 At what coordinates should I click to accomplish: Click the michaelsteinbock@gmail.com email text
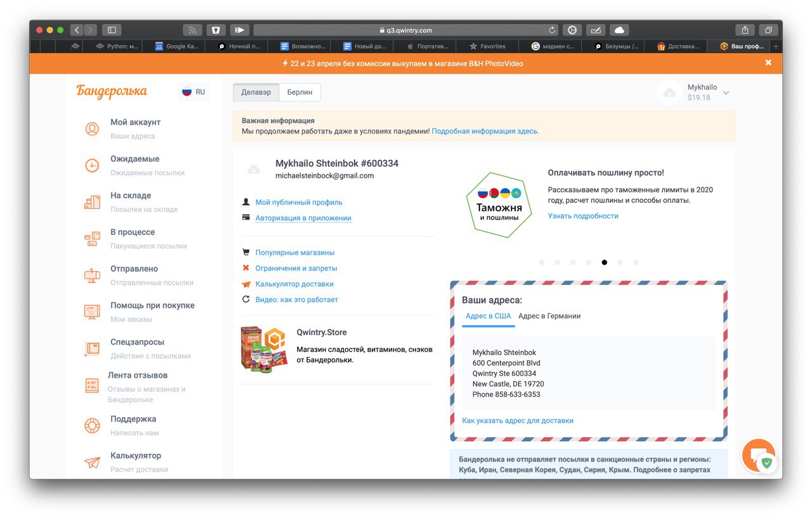tap(324, 176)
